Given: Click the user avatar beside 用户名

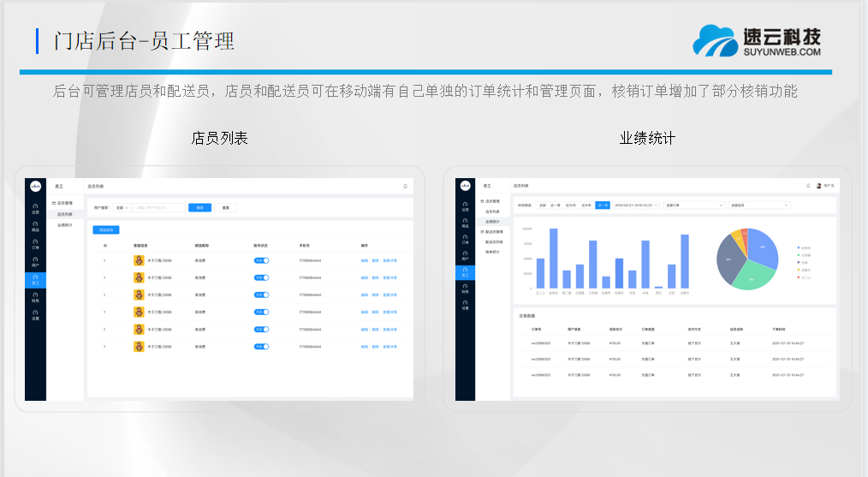Looking at the screenshot, I should pos(819,185).
